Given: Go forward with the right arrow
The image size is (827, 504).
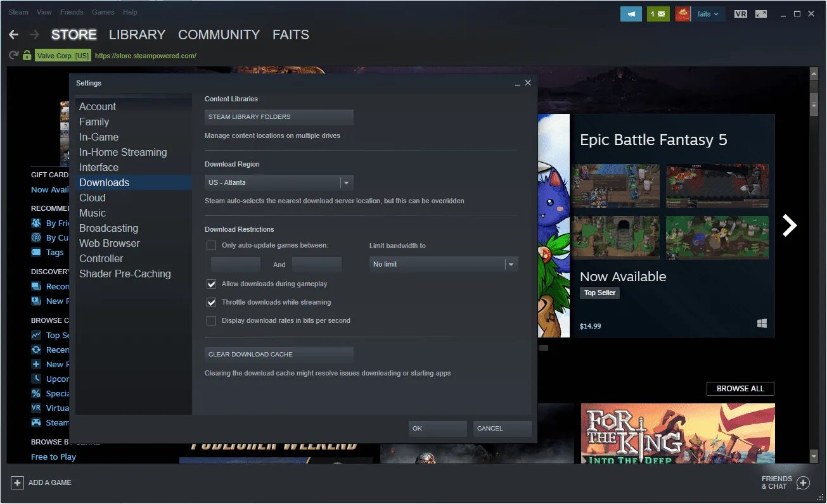Looking at the screenshot, I should (35, 35).
